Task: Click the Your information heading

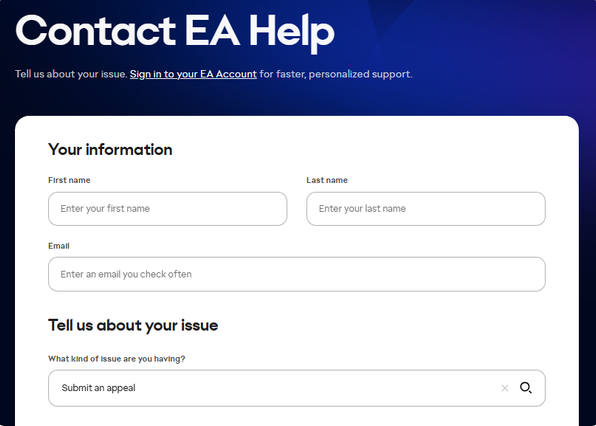Action: point(110,150)
